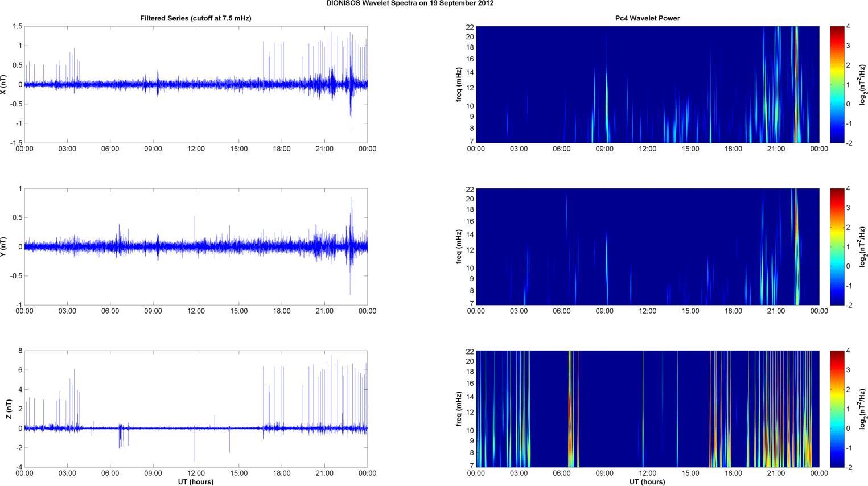This screenshot has height=486, width=868.
Task: Click the DIONISOS Wavelet Spectra main title
Action: click(x=410, y=3)
